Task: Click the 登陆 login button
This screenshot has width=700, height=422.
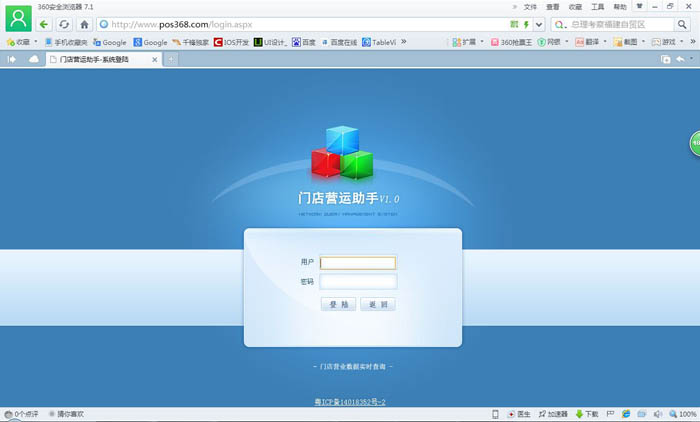Action: pos(337,304)
